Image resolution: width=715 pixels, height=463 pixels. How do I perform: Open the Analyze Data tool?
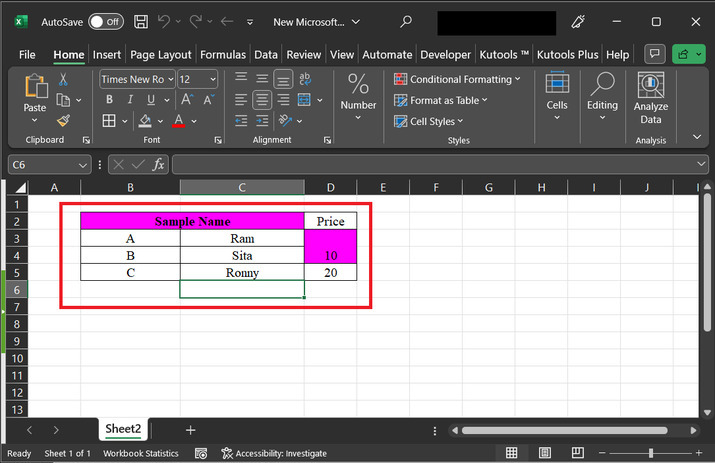tap(651, 98)
